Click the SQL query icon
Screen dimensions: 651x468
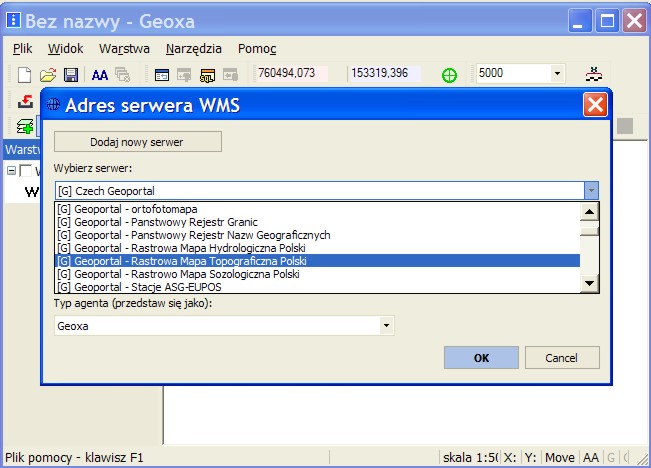click(207, 75)
